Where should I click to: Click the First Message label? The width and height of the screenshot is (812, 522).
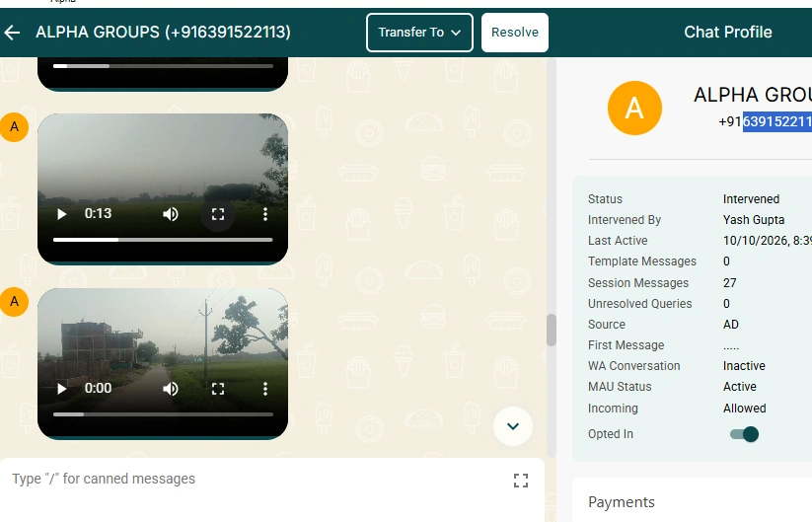(626, 345)
